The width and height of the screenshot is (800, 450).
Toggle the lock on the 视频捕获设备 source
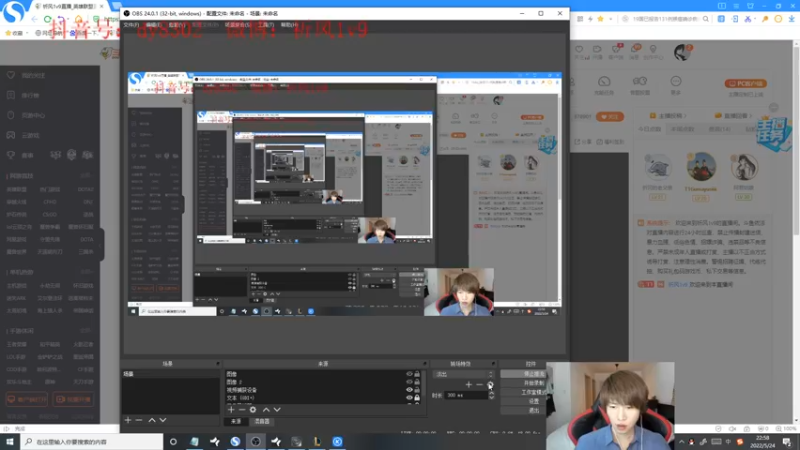click(x=417, y=390)
